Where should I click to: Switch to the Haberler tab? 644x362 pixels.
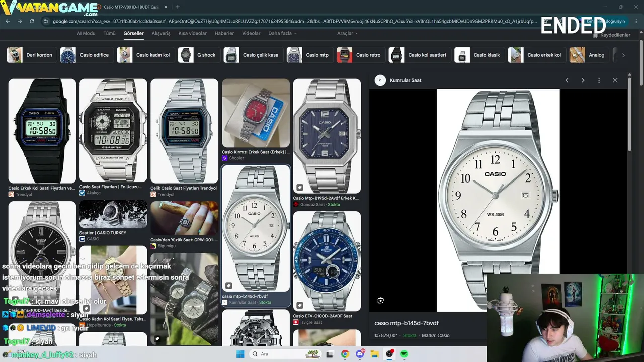[224, 33]
